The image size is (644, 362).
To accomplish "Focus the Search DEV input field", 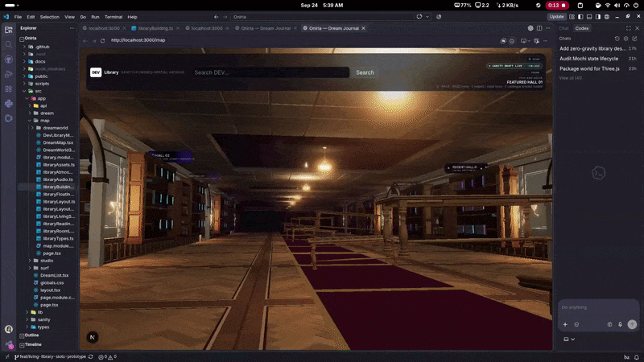I will point(270,72).
